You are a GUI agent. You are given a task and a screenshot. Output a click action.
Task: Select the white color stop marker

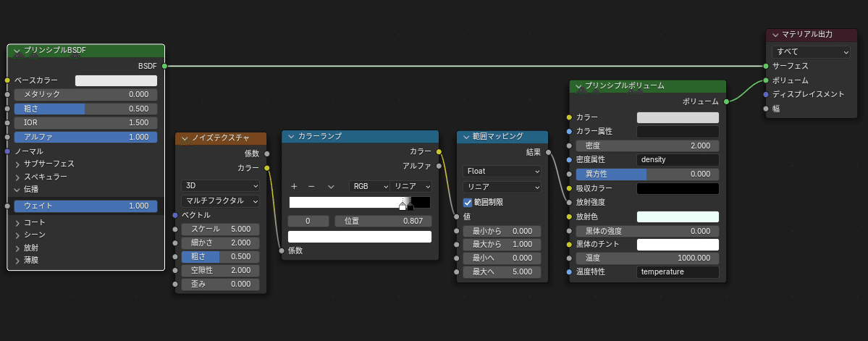tap(403, 206)
